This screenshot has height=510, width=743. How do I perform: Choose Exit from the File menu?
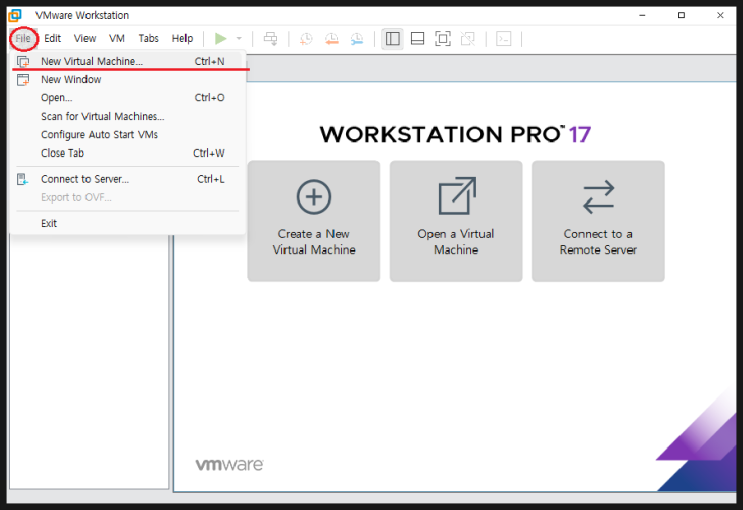(127, 223)
